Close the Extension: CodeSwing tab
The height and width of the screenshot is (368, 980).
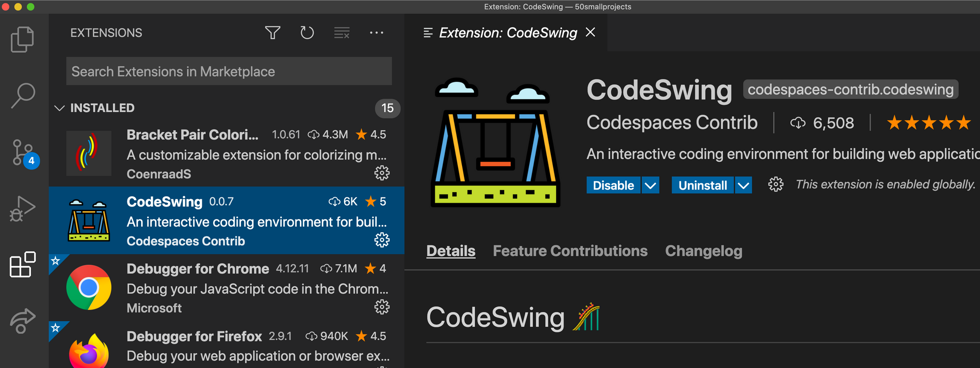click(x=590, y=32)
